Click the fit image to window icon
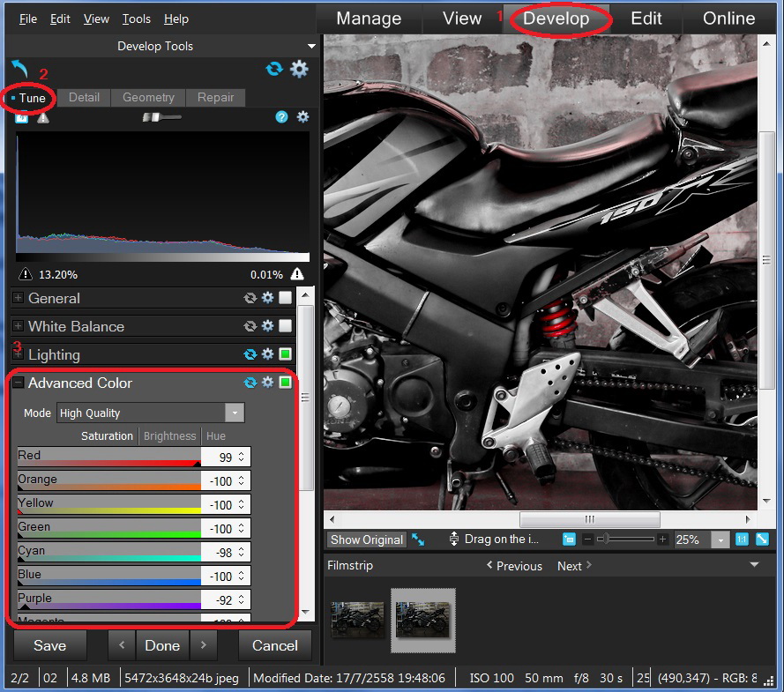Screen dimensions: 784x692 pos(762,539)
